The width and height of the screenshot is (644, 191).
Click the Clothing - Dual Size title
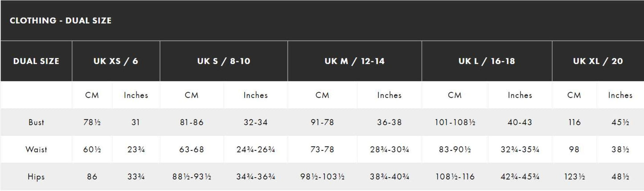click(61, 21)
